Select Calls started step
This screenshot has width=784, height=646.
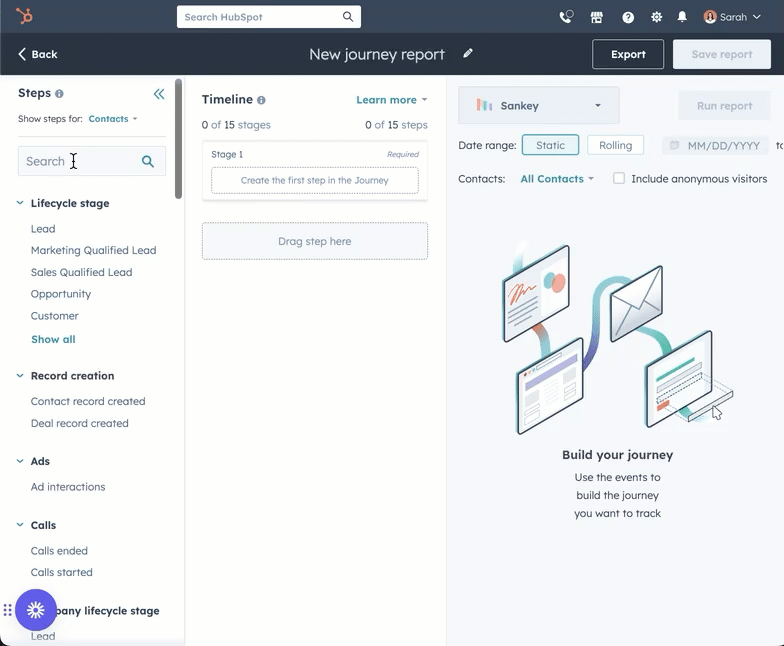[62, 572]
